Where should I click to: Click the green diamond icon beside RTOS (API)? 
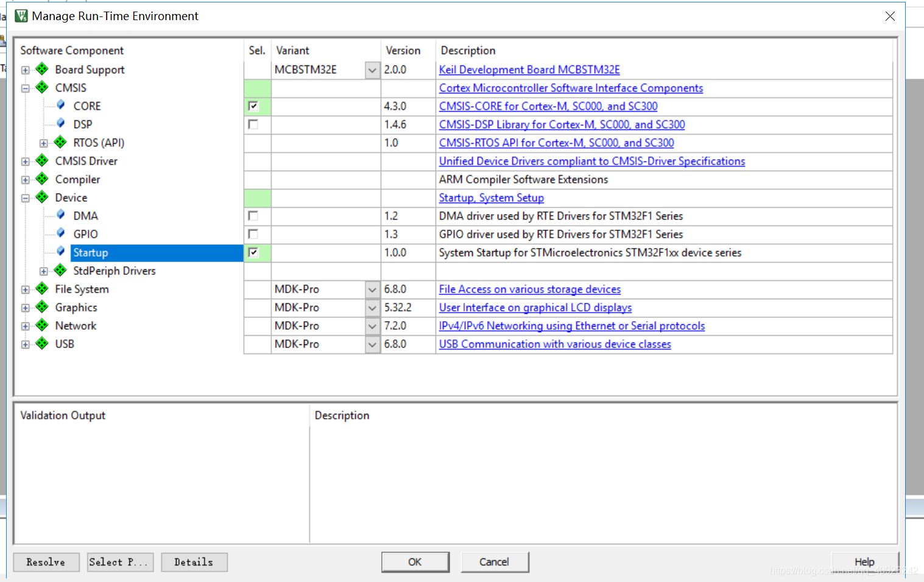60,142
